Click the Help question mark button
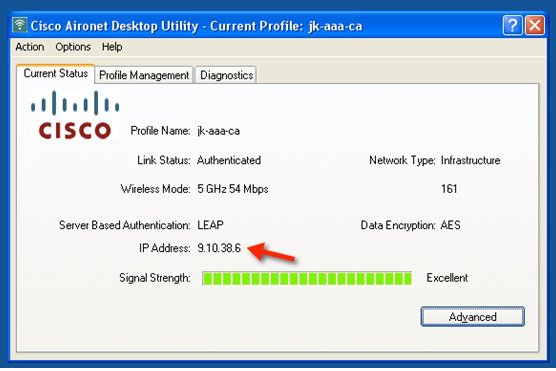556x371 pixels. point(512,25)
